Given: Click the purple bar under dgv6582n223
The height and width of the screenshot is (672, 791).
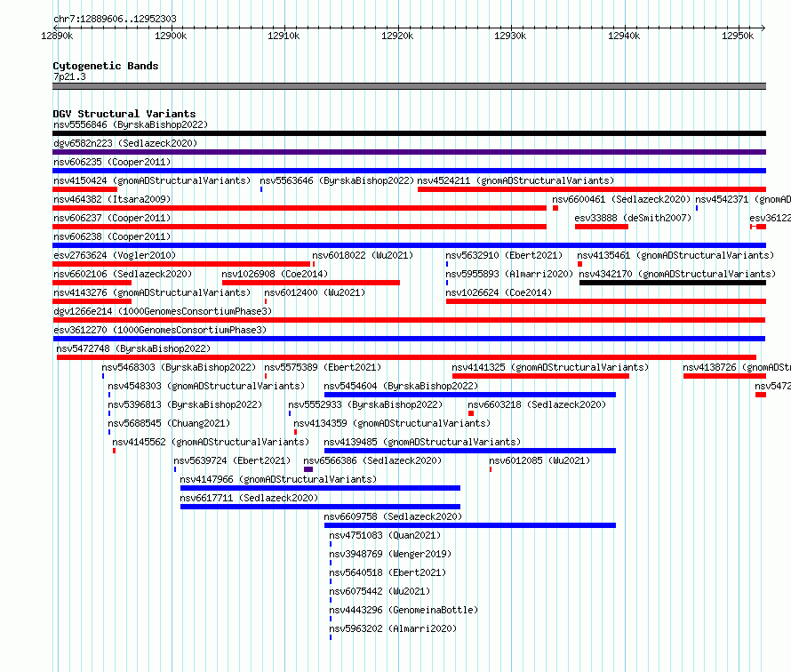Looking at the screenshot, I should coord(409,152).
